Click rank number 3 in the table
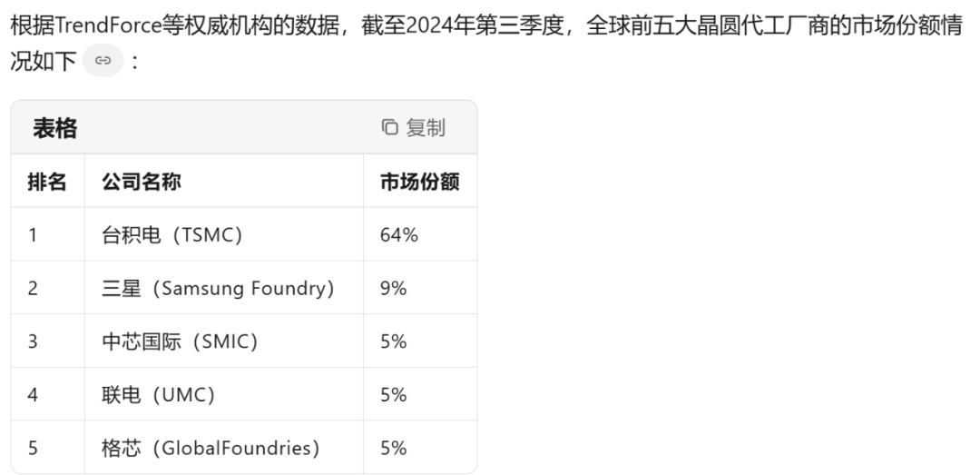Screen dimensions: 980x475 pos(33,342)
